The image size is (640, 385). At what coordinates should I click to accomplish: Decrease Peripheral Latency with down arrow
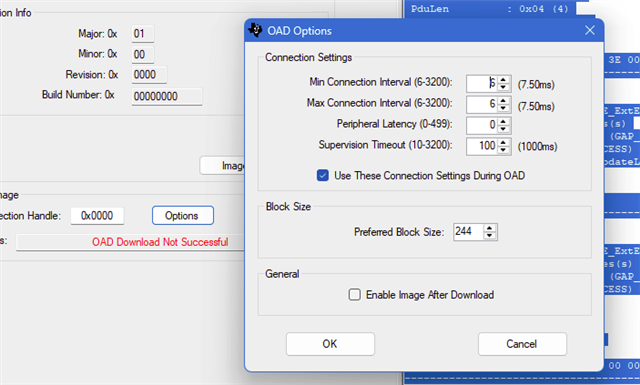tap(503, 129)
